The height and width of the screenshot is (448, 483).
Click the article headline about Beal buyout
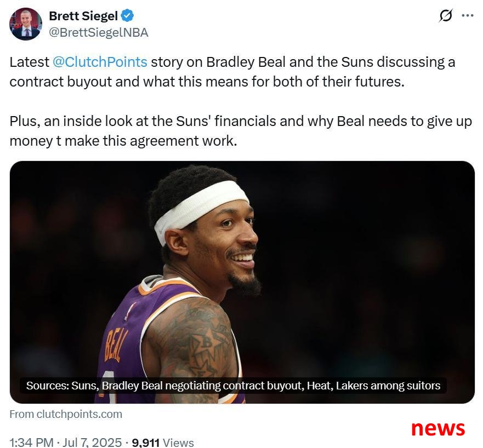pos(233,386)
